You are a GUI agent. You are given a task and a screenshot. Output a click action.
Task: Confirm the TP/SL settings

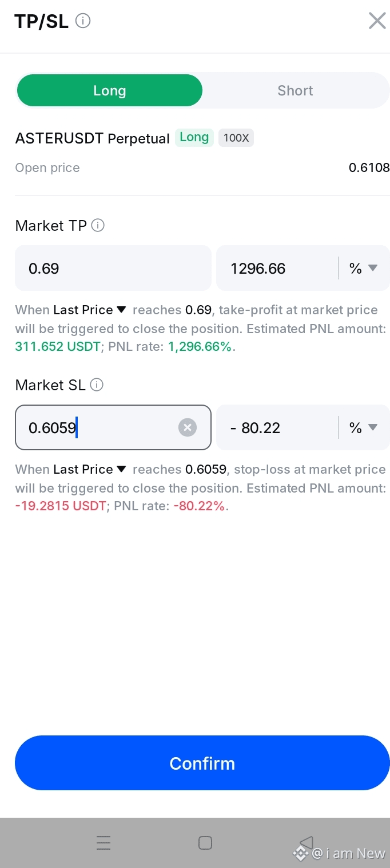pos(202,763)
